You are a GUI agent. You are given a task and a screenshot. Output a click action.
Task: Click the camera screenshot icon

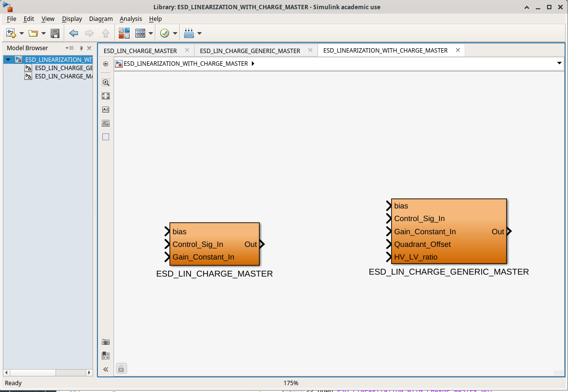pyautogui.click(x=106, y=342)
